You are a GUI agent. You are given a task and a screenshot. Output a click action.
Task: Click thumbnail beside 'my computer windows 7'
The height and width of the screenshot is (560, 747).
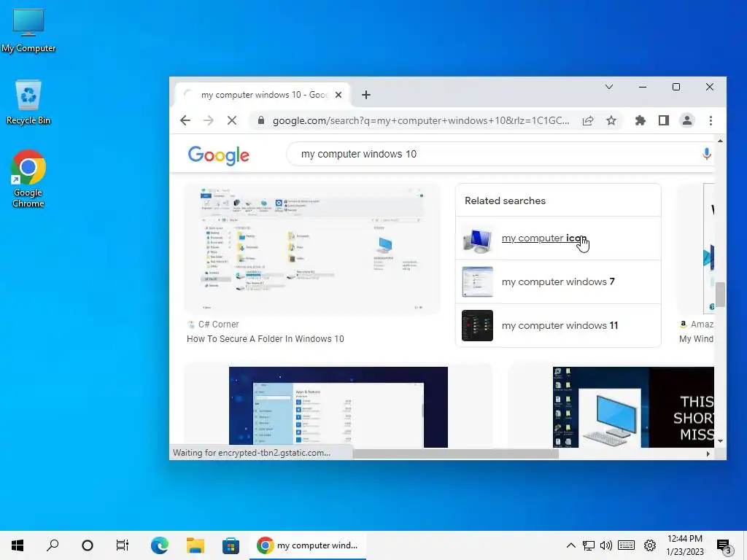point(477,282)
